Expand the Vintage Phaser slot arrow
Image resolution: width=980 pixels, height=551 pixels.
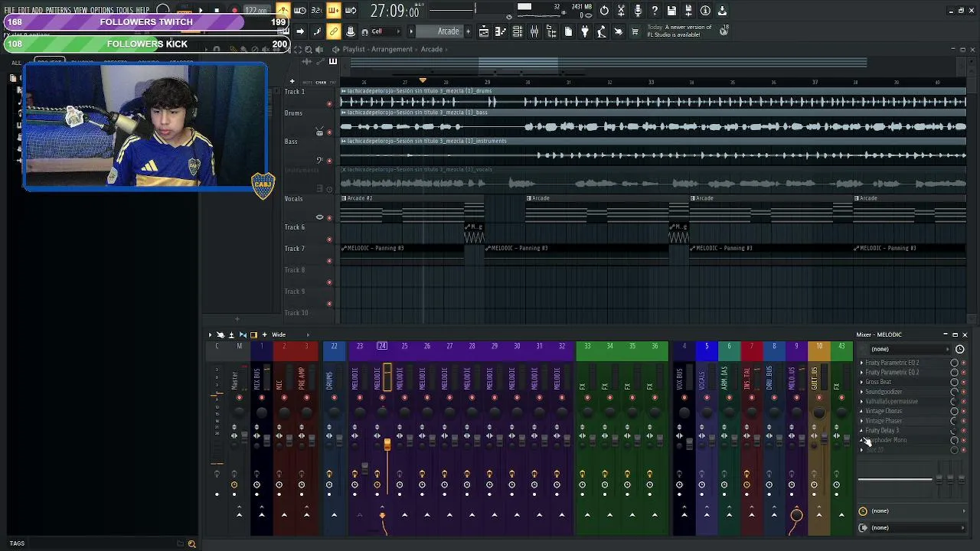click(861, 421)
